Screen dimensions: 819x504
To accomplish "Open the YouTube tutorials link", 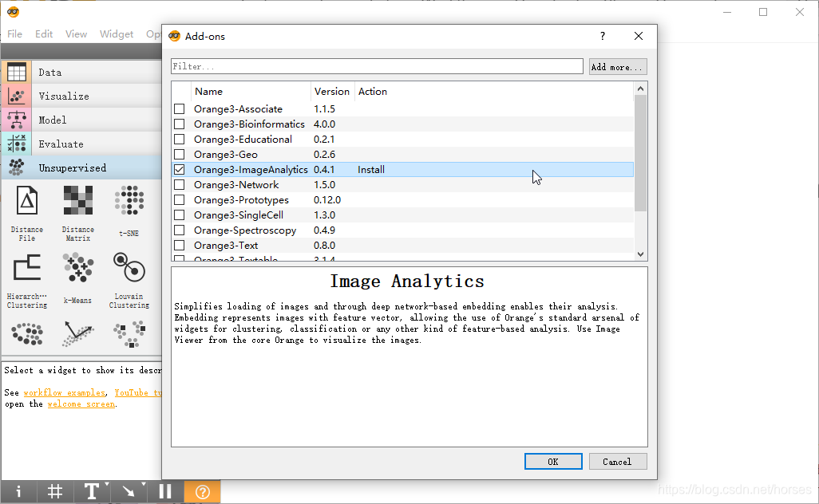I will pyautogui.click(x=138, y=392).
